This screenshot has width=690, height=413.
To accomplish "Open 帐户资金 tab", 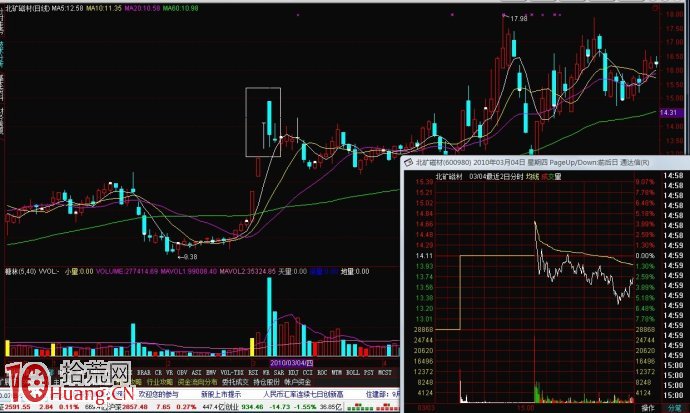I will [298, 382].
